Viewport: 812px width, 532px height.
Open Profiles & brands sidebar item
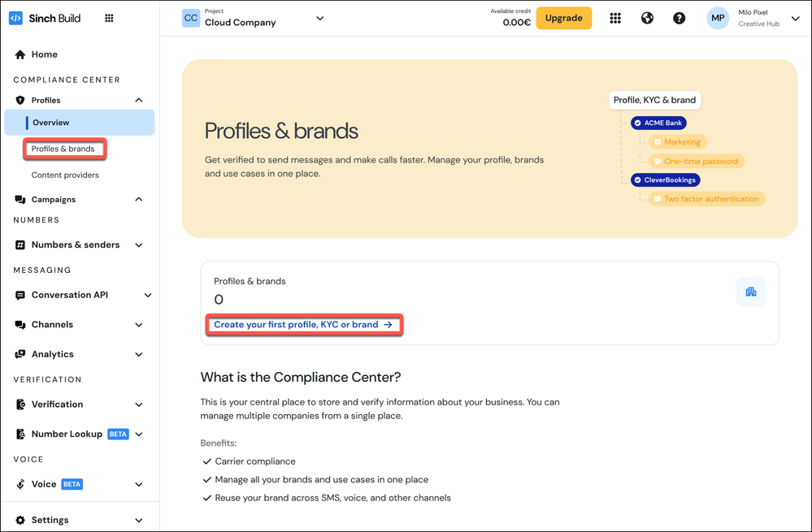[x=63, y=149]
